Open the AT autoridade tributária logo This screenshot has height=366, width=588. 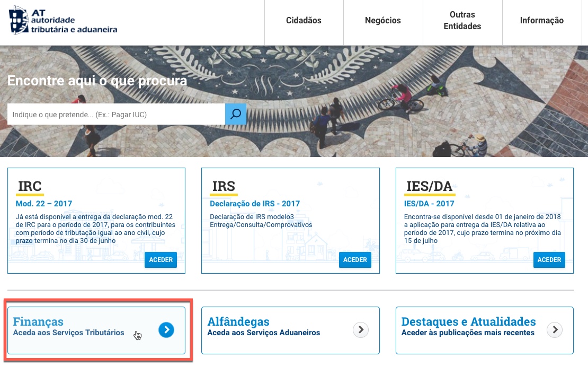pyautogui.click(x=63, y=21)
